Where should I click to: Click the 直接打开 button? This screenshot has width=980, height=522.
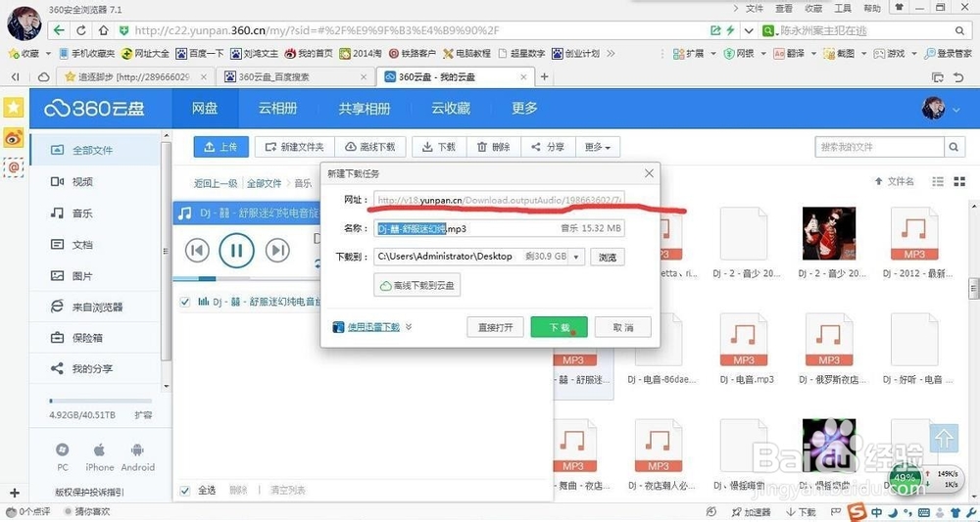495,327
